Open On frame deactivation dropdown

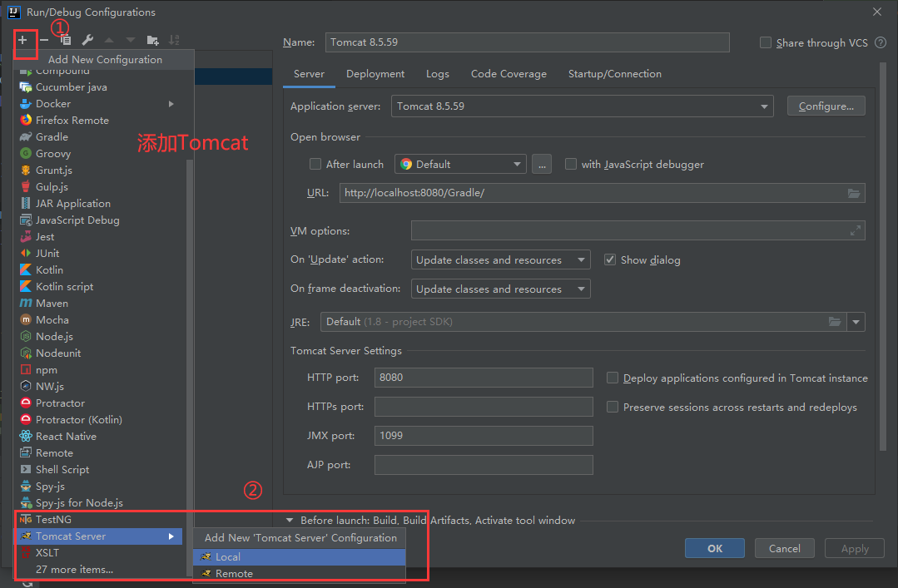[500, 289]
